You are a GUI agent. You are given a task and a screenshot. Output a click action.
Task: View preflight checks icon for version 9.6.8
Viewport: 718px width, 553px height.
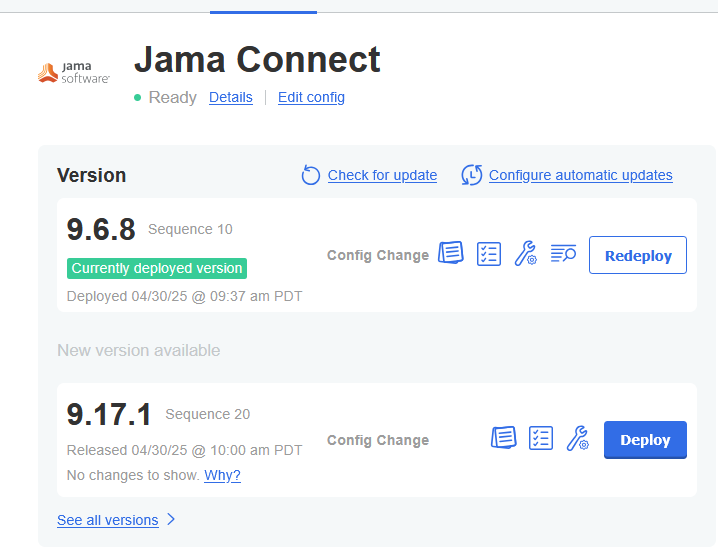point(489,254)
